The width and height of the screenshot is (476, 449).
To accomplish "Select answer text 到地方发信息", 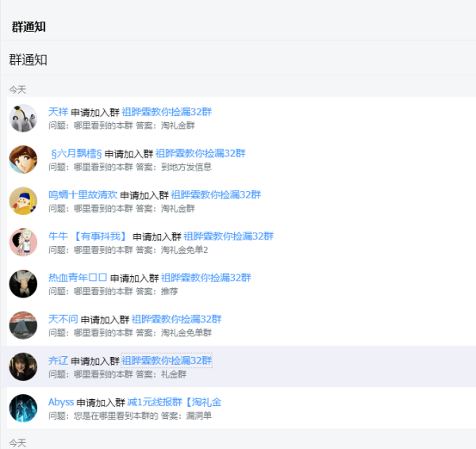I will (186, 167).
